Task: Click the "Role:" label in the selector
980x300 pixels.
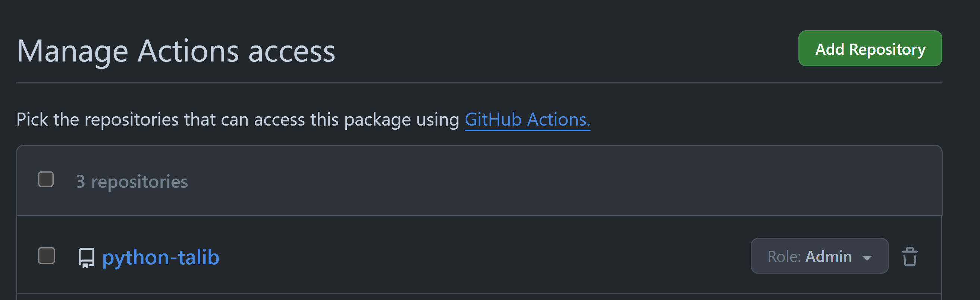Action: [x=785, y=257]
